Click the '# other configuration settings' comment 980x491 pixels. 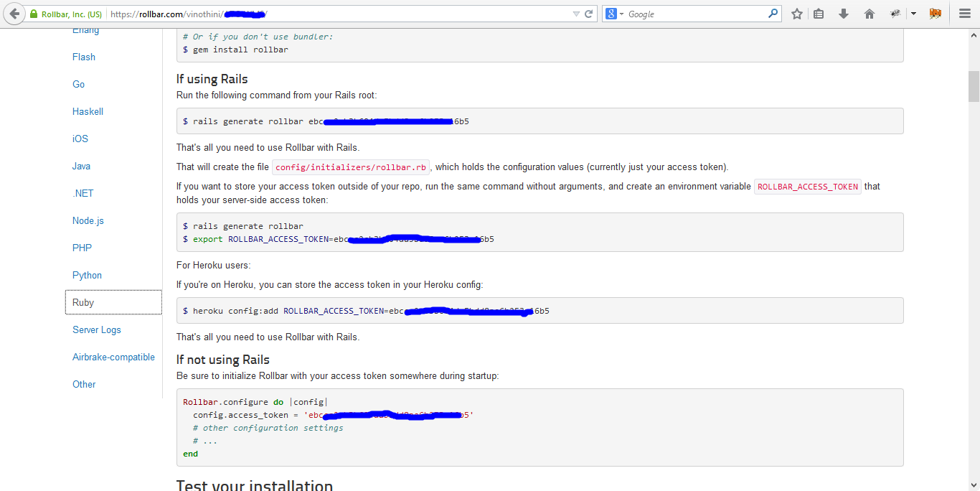point(268,428)
